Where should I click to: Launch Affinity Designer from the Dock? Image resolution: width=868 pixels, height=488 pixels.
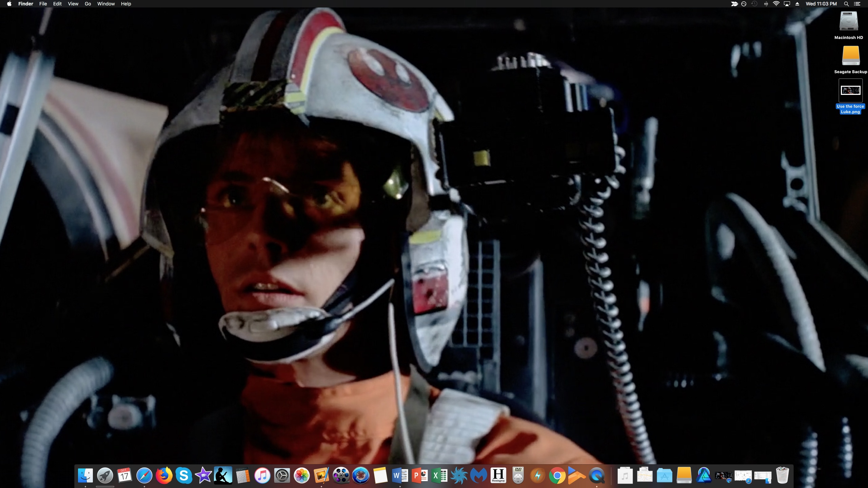[704, 475]
